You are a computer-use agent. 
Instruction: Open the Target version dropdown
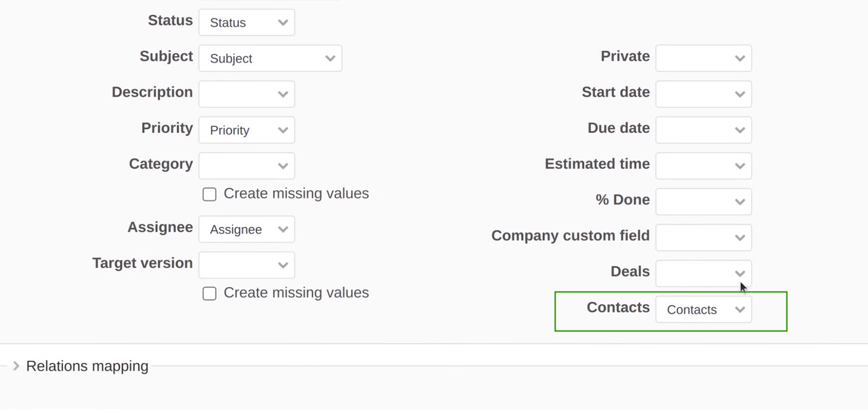click(x=246, y=265)
